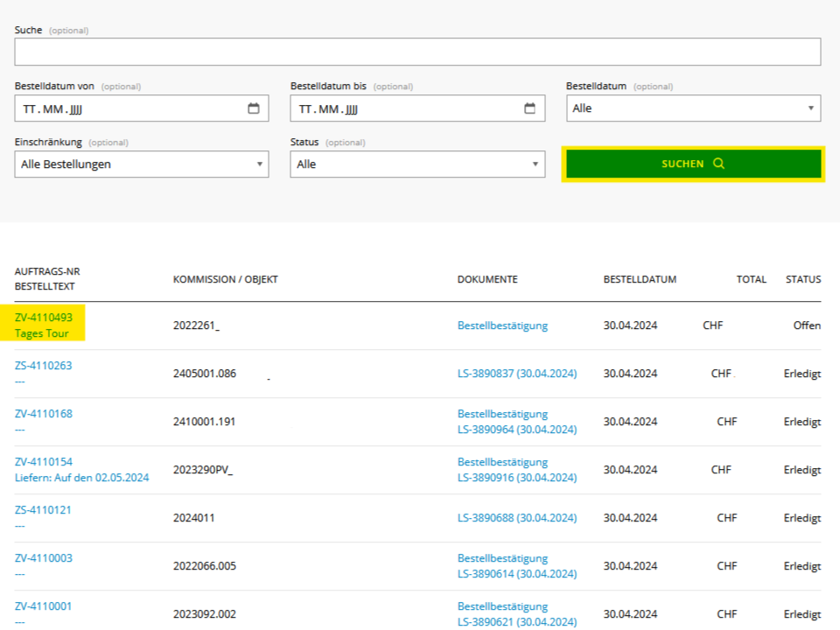The height and width of the screenshot is (630, 840).
Task: Click the order date in ZV-4110493 row
Action: point(630,325)
